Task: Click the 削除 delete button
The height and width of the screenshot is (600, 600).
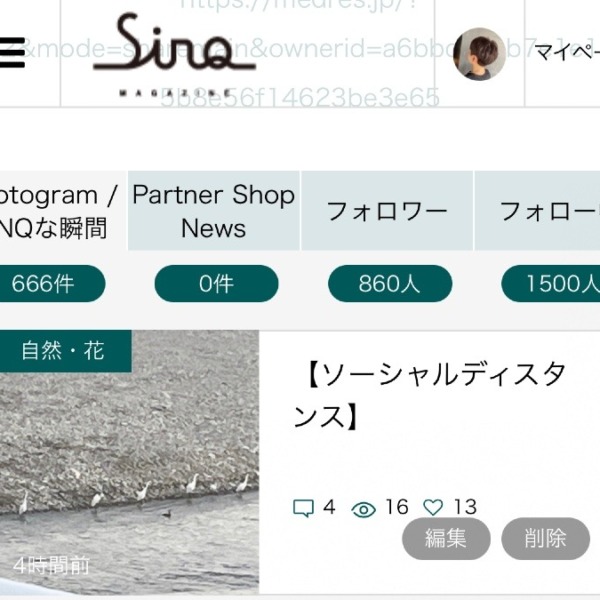Action: coord(545,538)
